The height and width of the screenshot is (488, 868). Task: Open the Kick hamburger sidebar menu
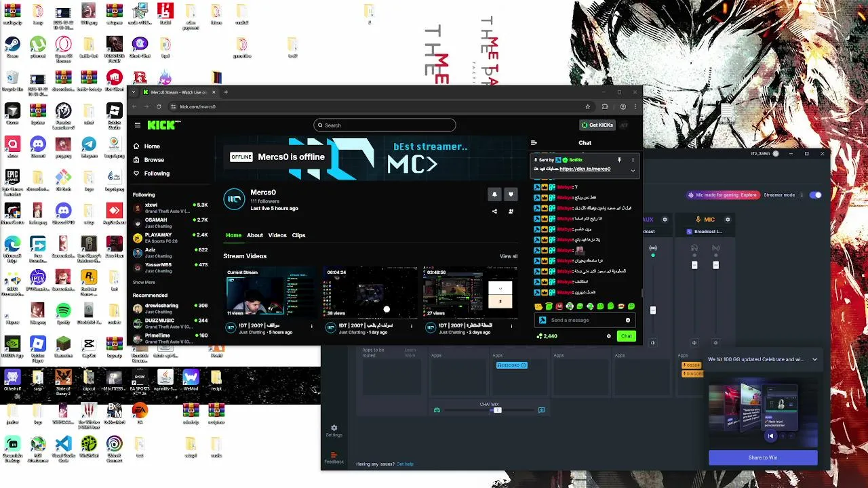pyautogui.click(x=137, y=125)
